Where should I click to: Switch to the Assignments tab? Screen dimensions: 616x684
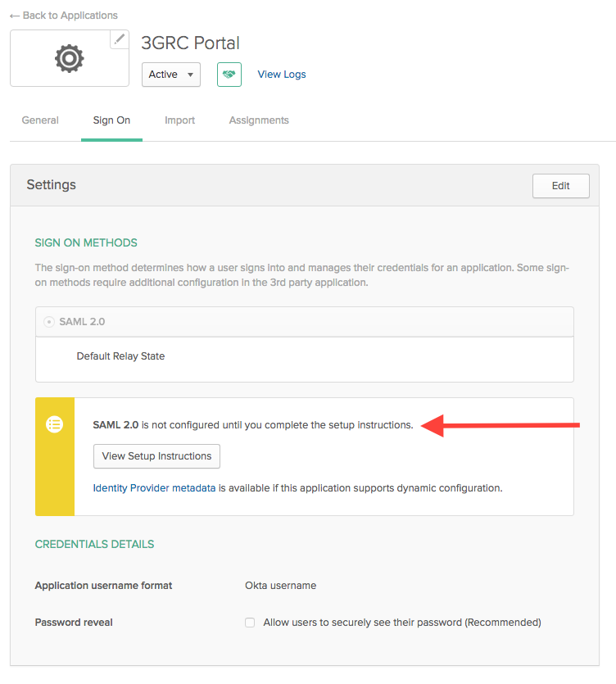tap(259, 120)
